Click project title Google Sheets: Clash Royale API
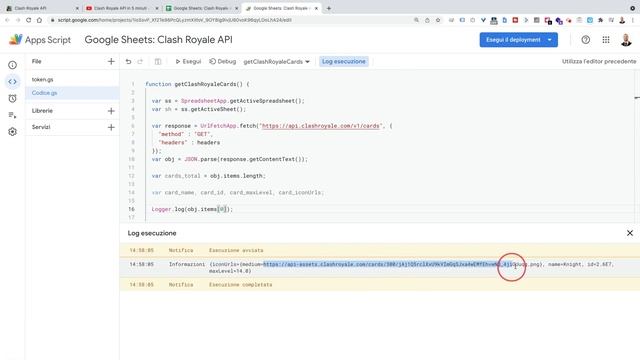The width and height of the screenshot is (640, 360). click(x=158, y=40)
